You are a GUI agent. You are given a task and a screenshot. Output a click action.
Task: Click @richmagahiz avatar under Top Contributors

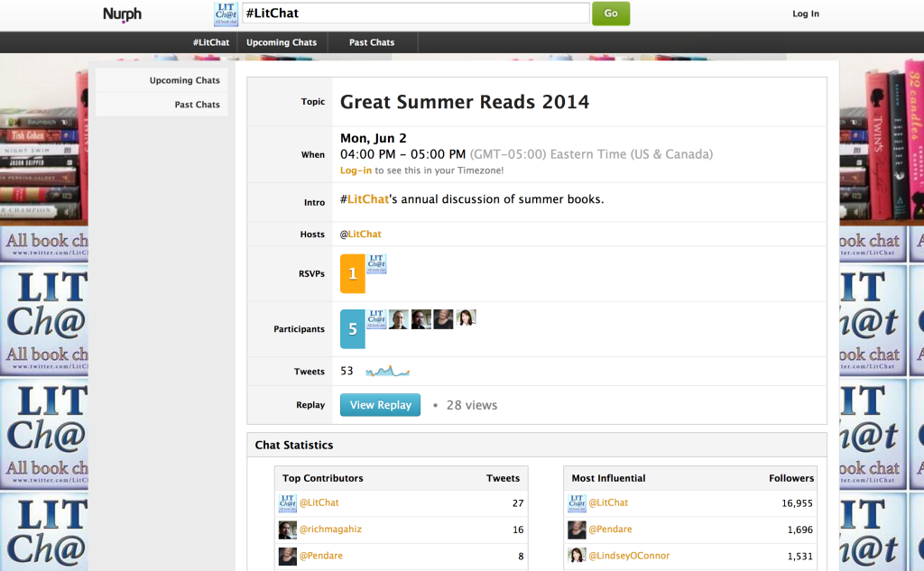(288, 530)
